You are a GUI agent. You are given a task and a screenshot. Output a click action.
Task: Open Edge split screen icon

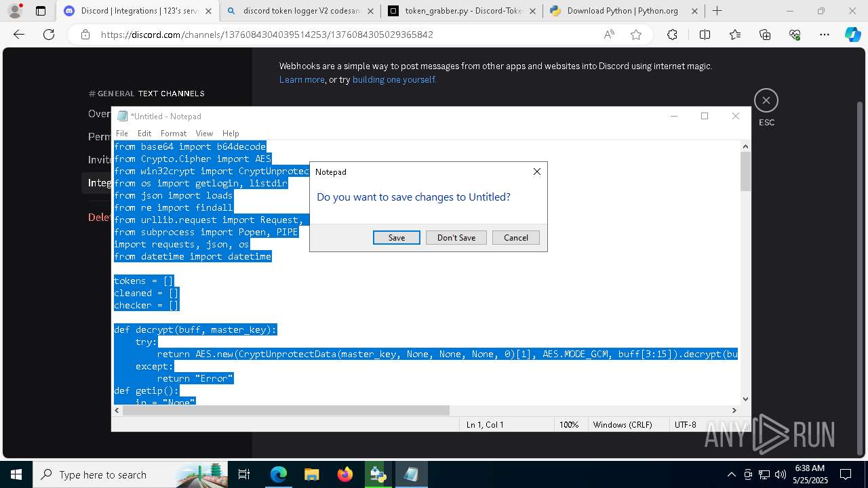(x=705, y=35)
